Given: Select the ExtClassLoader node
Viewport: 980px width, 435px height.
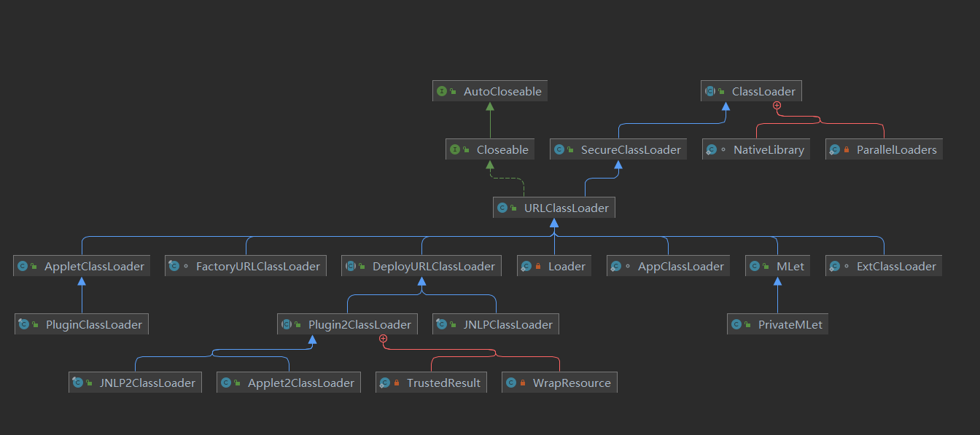Looking at the screenshot, I should point(884,266).
